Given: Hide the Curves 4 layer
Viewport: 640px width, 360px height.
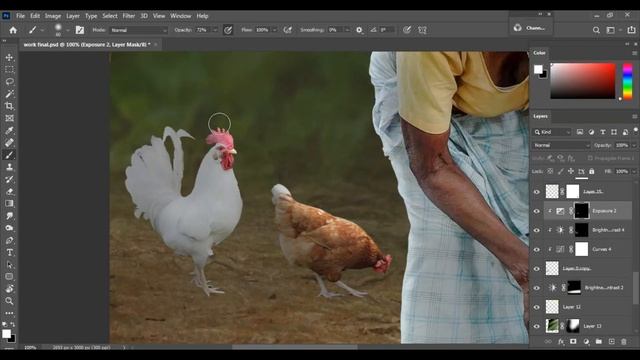Looking at the screenshot, I should (537, 249).
